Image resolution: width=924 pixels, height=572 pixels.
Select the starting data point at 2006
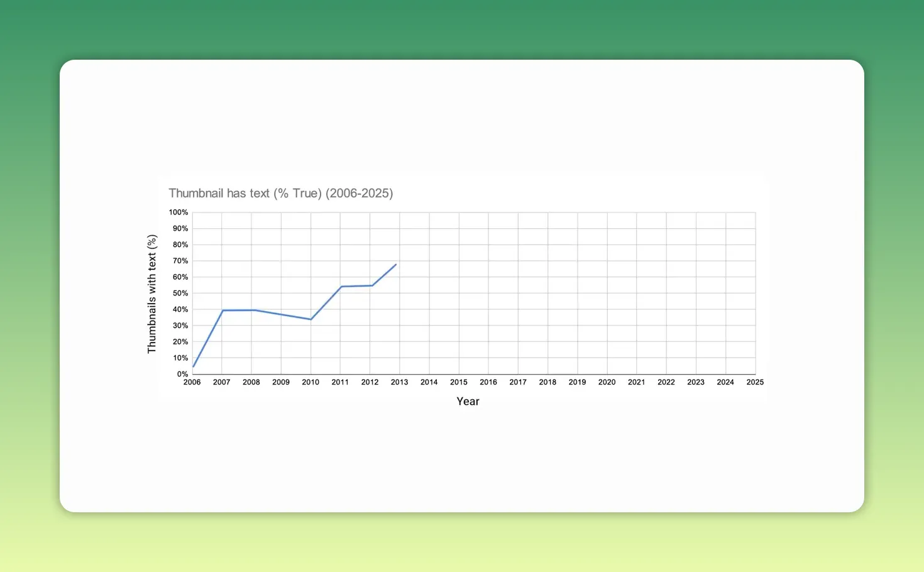pyautogui.click(x=192, y=366)
